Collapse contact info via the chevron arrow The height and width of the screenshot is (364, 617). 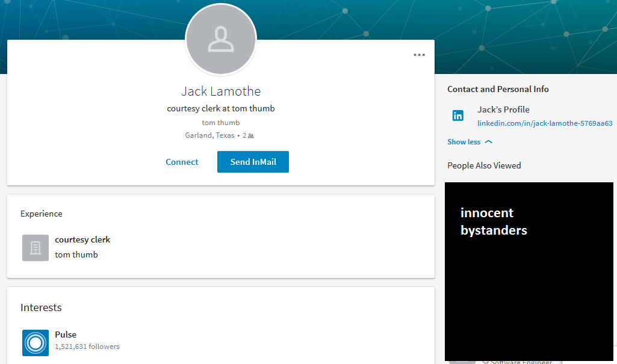(488, 142)
